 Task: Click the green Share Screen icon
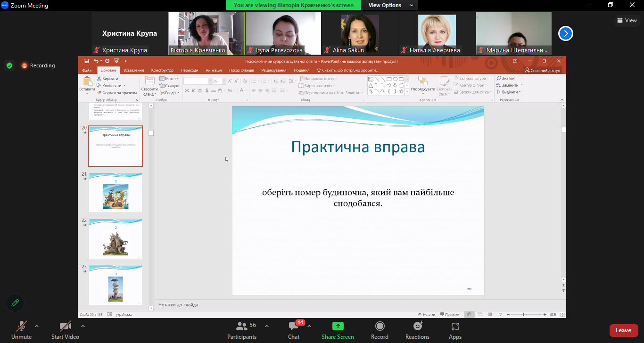[x=338, y=326]
